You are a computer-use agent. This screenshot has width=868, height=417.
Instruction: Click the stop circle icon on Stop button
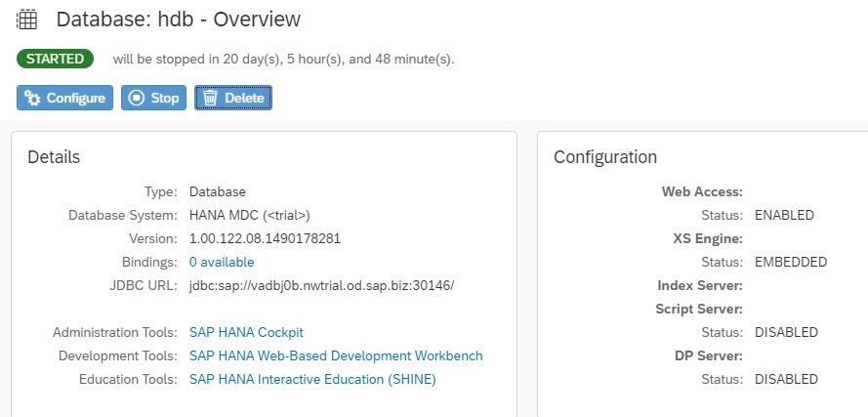pyautogui.click(x=136, y=98)
